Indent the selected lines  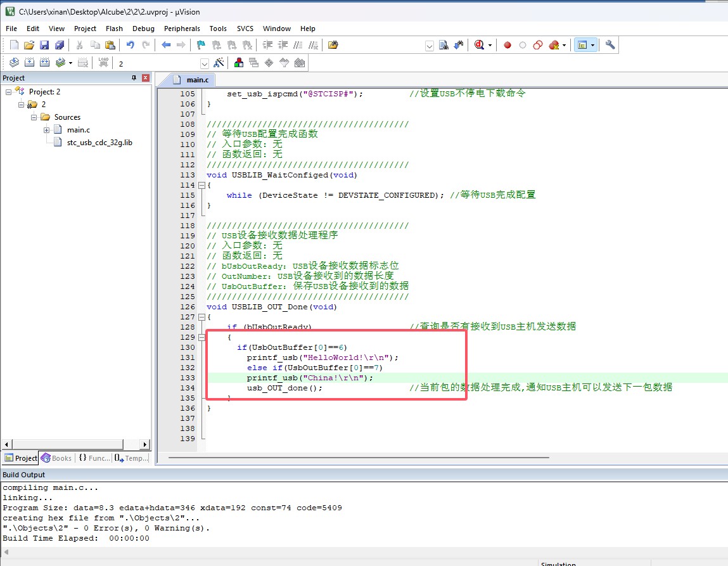(x=267, y=45)
